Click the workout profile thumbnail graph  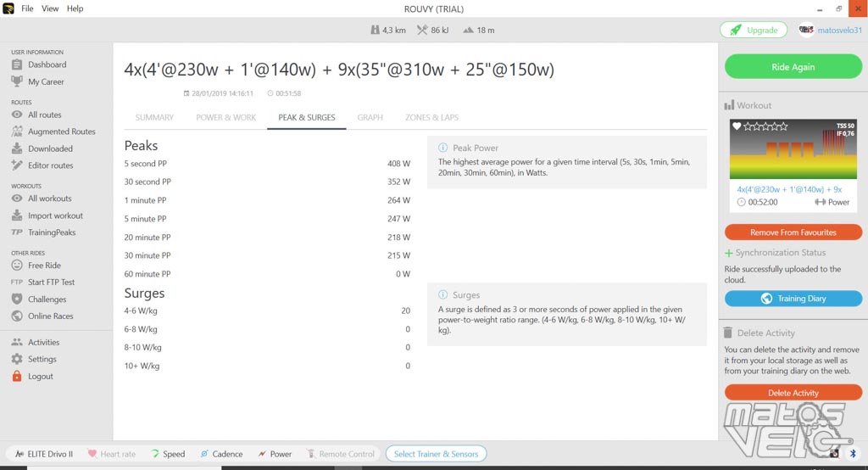pyautogui.click(x=793, y=149)
